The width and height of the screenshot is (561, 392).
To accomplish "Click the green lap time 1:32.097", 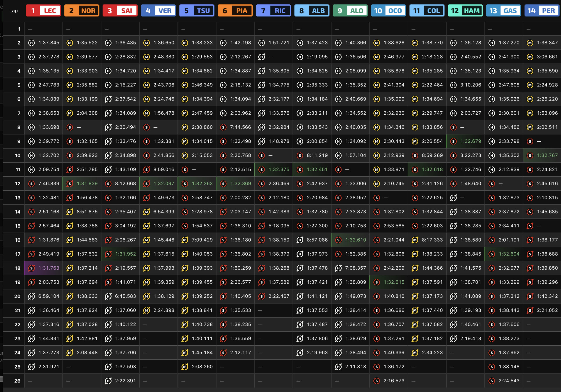I will coord(164,184).
